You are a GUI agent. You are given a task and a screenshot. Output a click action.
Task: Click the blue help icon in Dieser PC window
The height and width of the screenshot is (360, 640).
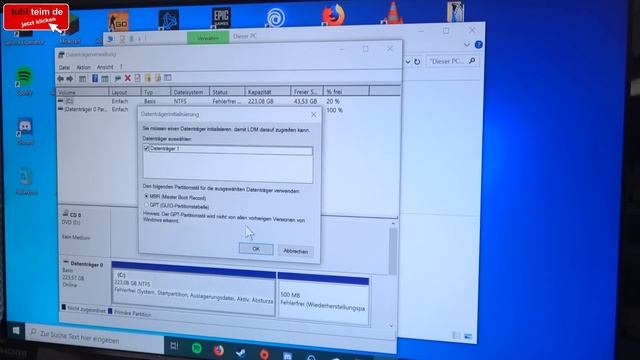[479, 44]
